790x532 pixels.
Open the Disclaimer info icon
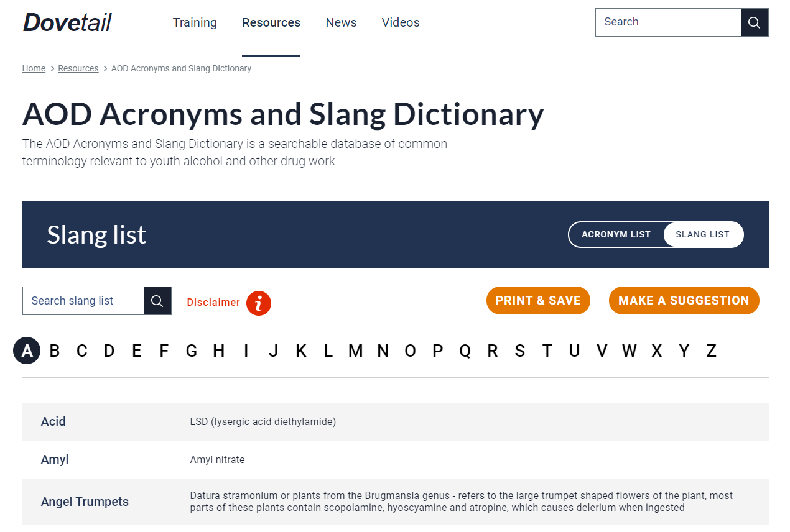258,303
